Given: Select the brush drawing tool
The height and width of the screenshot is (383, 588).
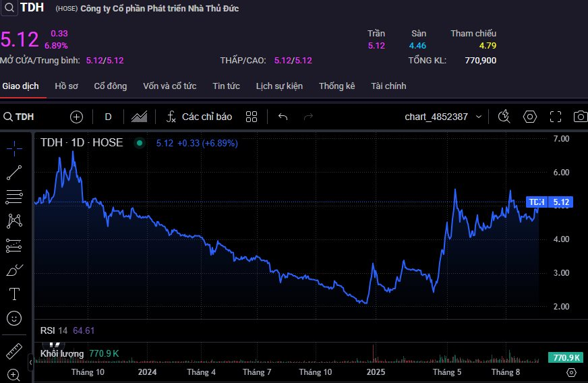Looking at the screenshot, I should [14, 270].
